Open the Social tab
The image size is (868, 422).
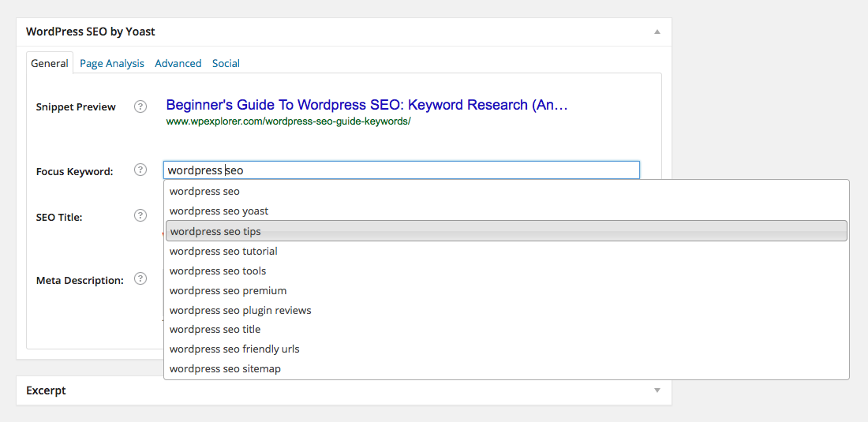(226, 63)
